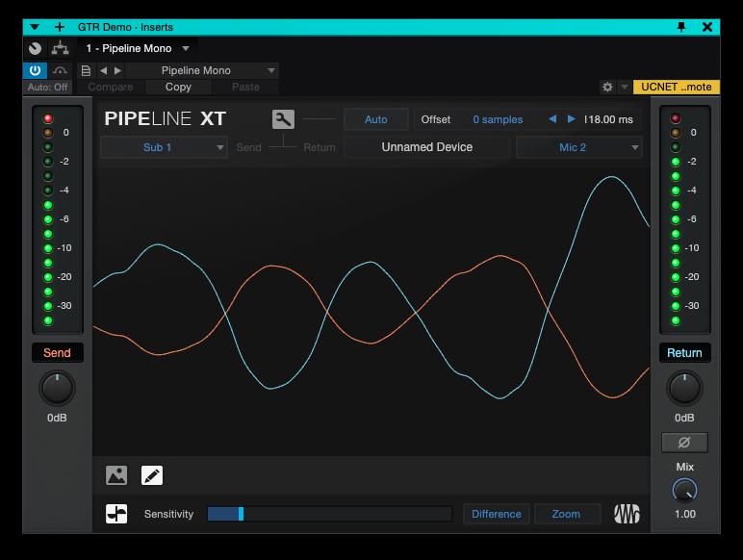
Task: Toggle the Zoom button
Action: (x=566, y=514)
